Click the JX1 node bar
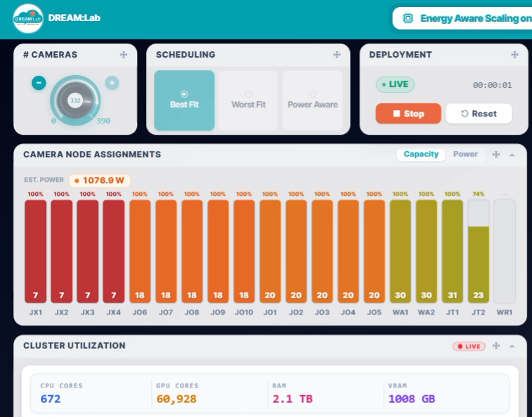The width and height of the screenshot is (532, 417). (x=36, y=251)
